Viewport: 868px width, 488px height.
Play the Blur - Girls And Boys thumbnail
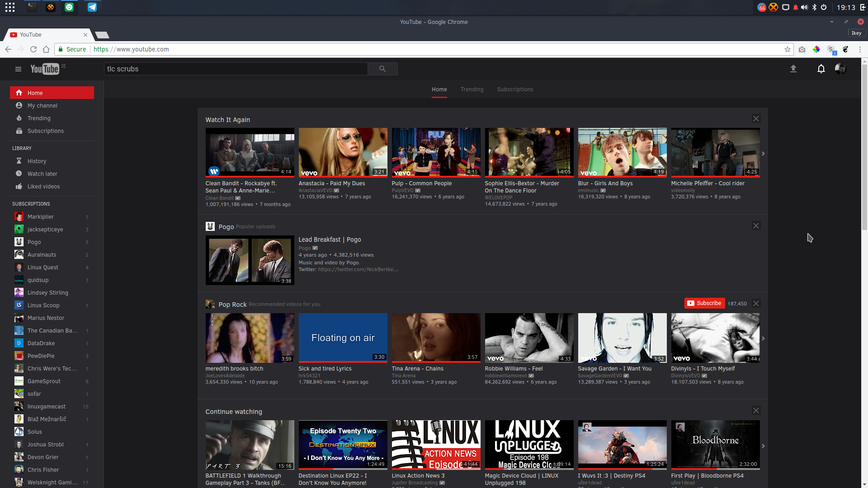coord(622,152)
